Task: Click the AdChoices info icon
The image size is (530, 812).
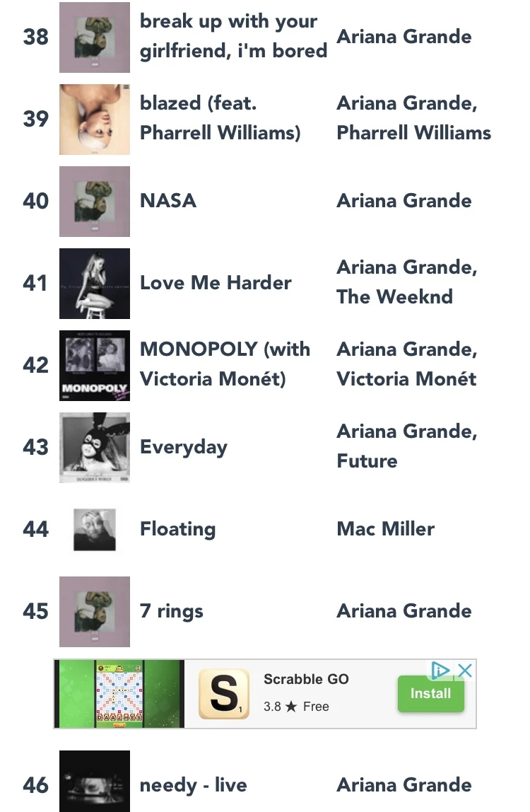Action: (x=440, y=671)
